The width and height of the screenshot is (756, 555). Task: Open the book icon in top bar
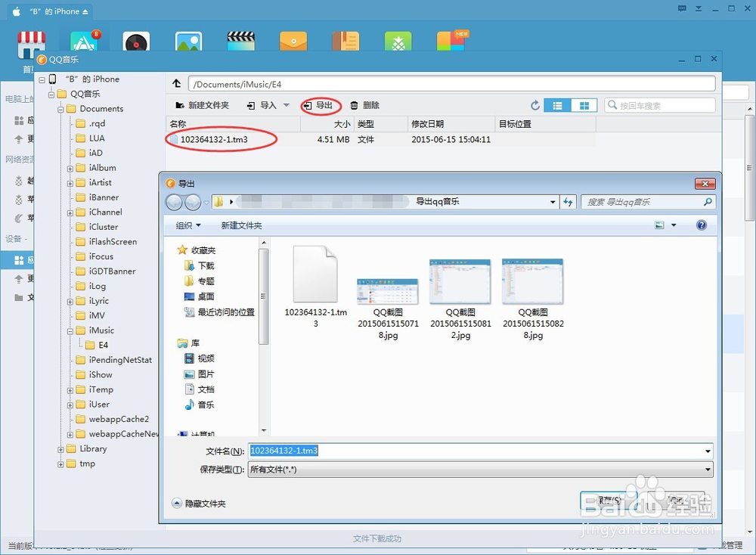coord(345,42)
